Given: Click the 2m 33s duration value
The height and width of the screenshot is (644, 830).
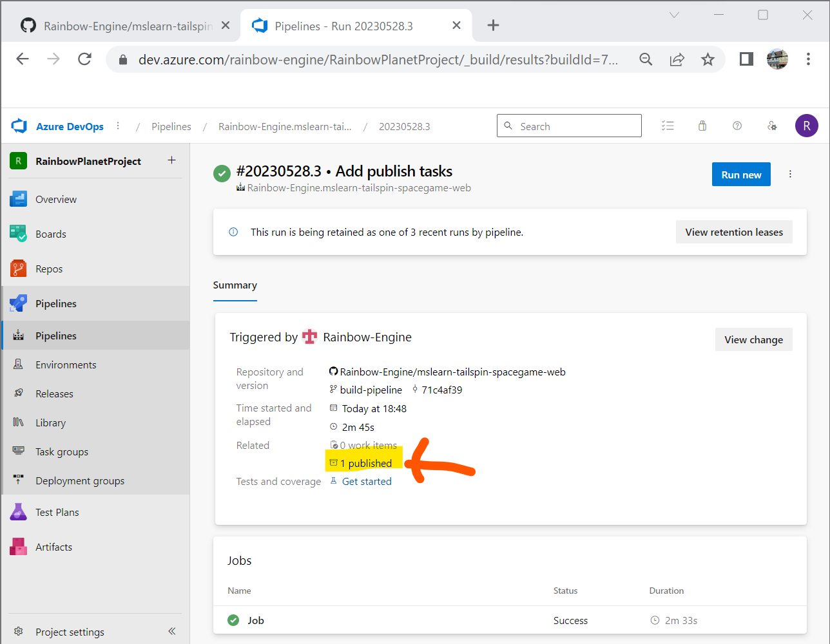Looking at the screenshot, I should point(681,620).
